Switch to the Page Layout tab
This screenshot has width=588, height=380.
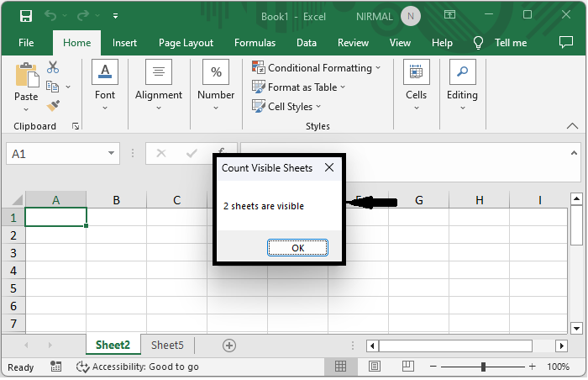click(186, 43)
